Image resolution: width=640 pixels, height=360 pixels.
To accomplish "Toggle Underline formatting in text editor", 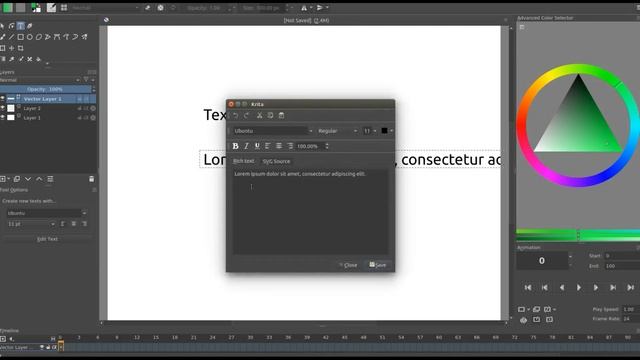I will pyautogui.click(x=257, y=146).
